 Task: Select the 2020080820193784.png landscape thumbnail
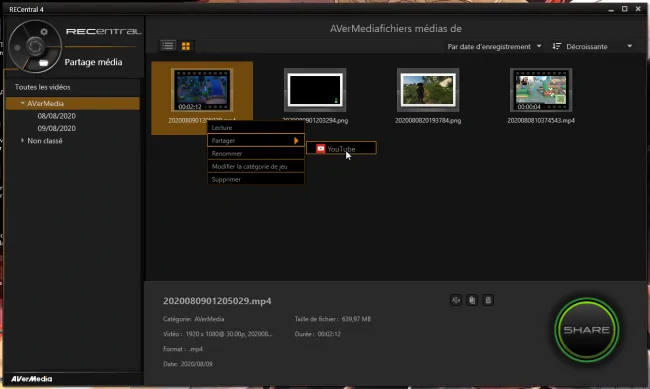click(428, 90)
